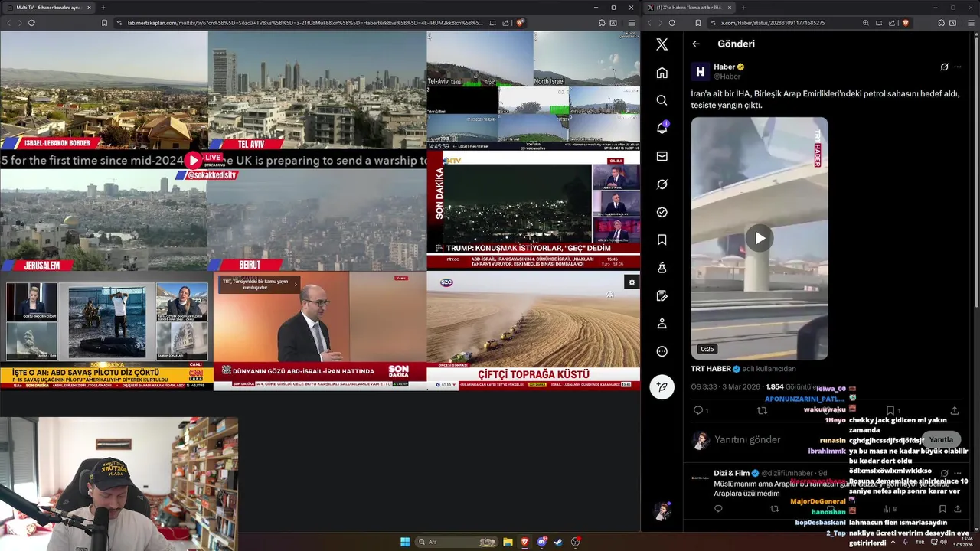Open Discord from taskbar
Screen dimensions: 980x551
pyautogui.click(x=541, y=542)
